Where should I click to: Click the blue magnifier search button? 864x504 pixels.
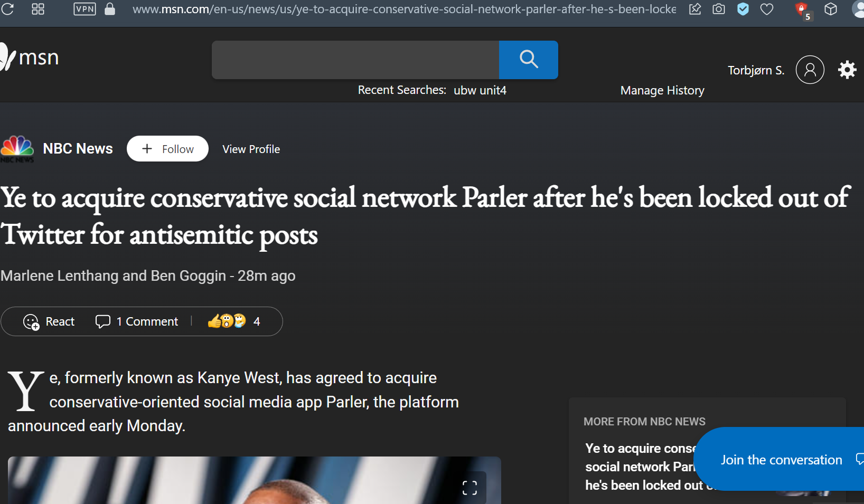529,60
